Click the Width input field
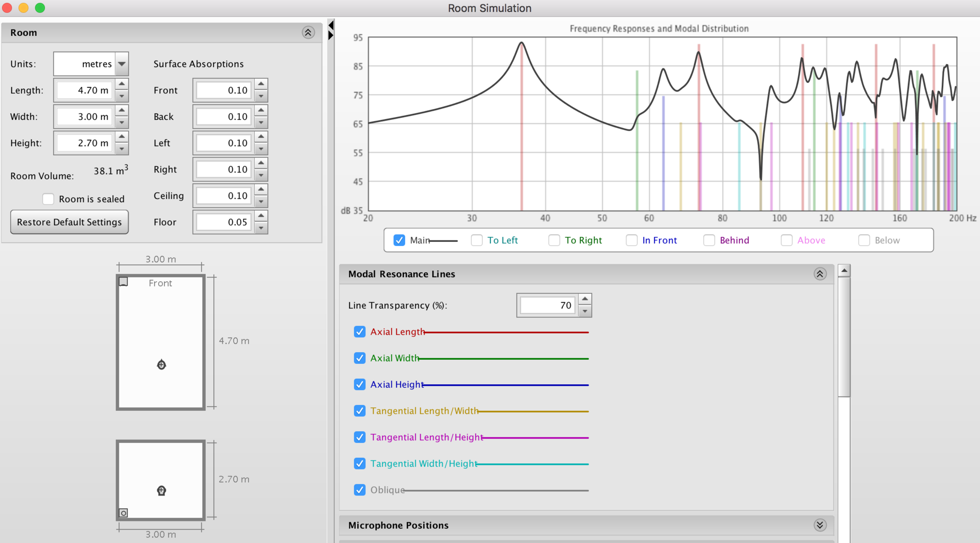Viewport: 980px width, 543px height. 84,117
